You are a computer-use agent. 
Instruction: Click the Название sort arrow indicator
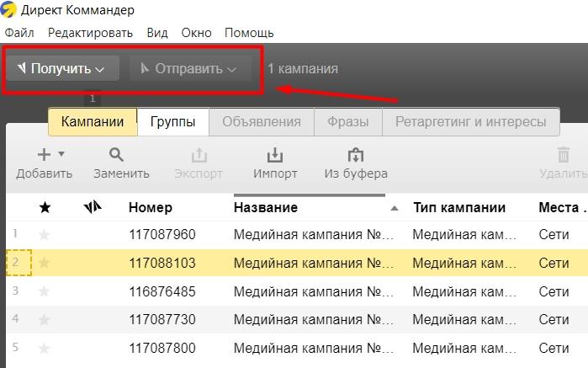point(395,208)
